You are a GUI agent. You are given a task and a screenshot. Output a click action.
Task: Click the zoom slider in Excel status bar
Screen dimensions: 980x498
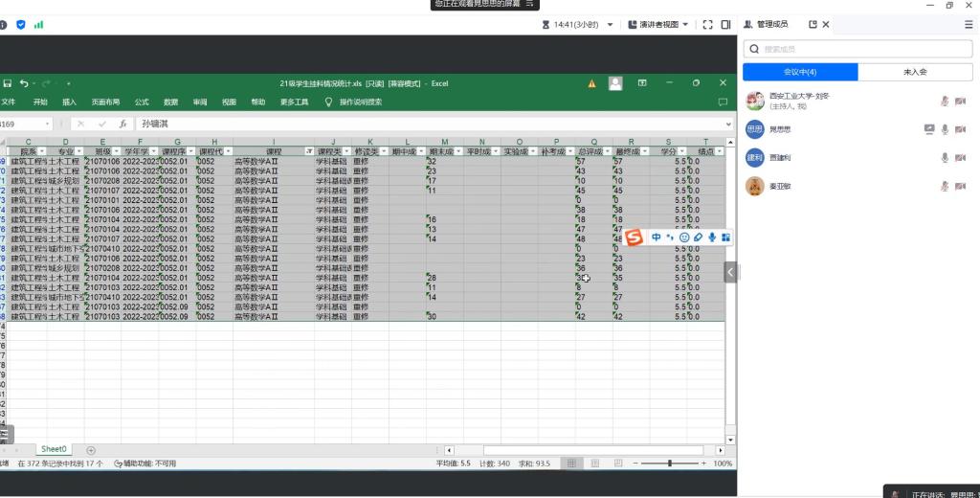click(669, 464)
